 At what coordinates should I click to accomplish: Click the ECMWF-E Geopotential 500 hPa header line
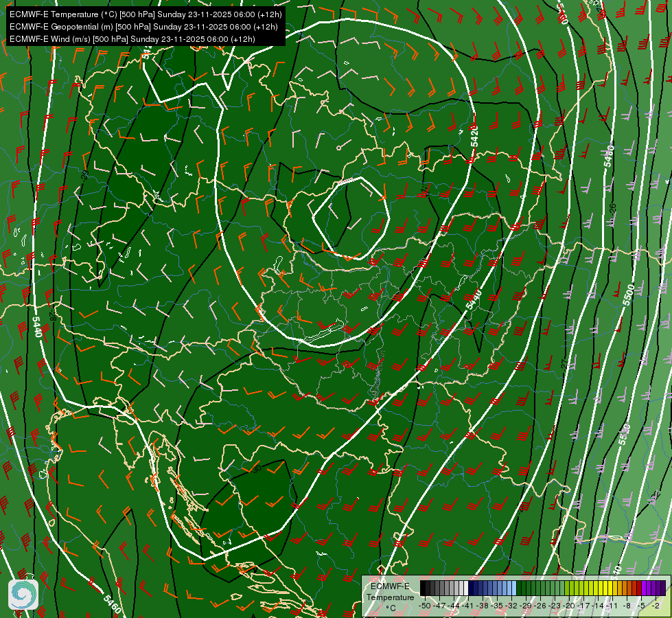tap(143, 27)
